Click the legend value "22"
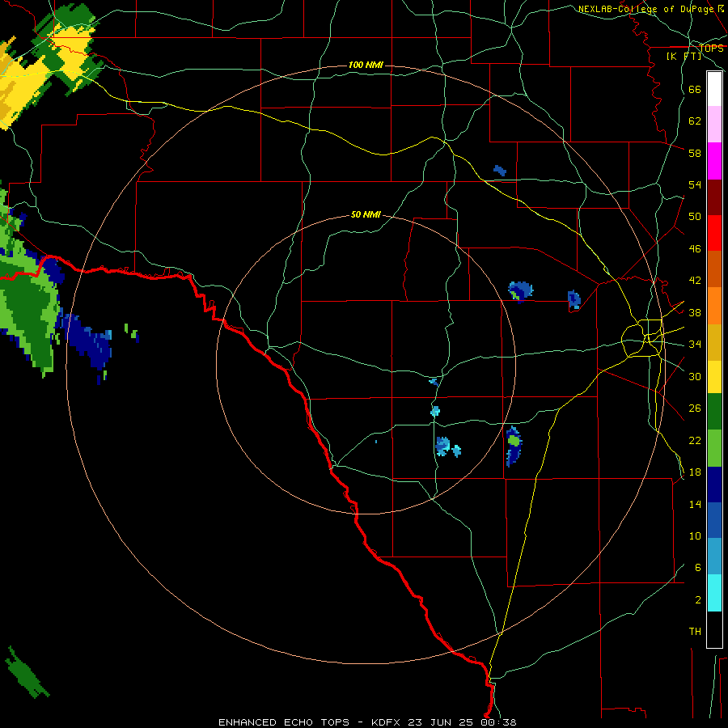This screenshot has width=728, height=728. [x=695, y=440]
